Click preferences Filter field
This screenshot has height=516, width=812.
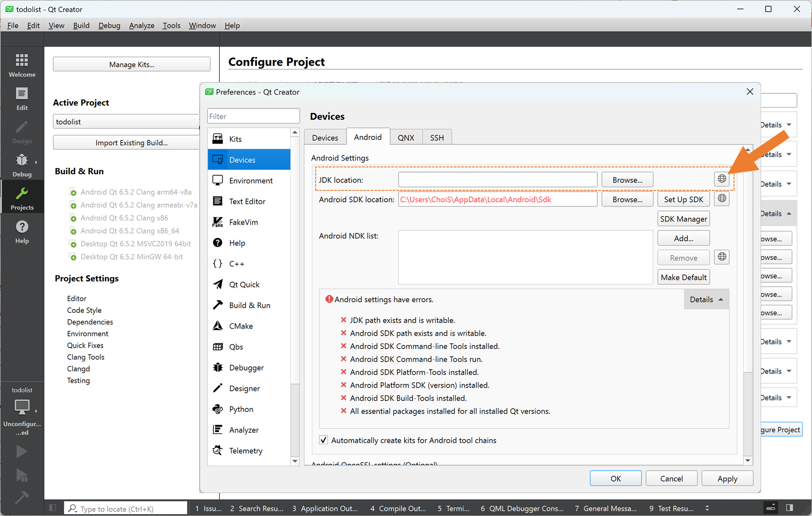[253, 116]
